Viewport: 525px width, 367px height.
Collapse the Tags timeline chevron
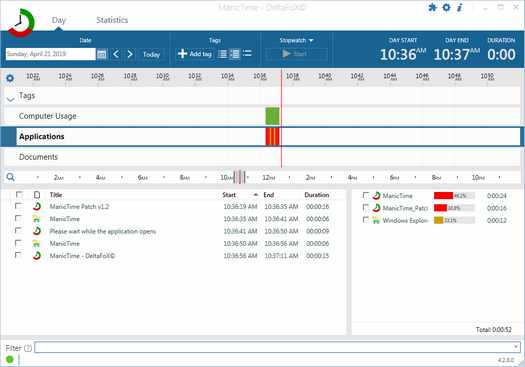pyautogui.click(x=10, y=99)
